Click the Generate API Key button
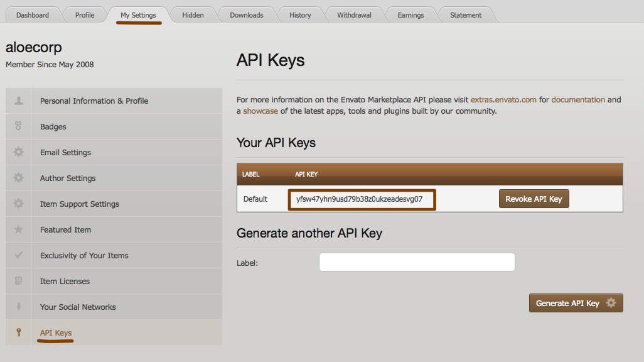Screen dimensions: 644x362 pyautogui.click(x=576, y=303)
